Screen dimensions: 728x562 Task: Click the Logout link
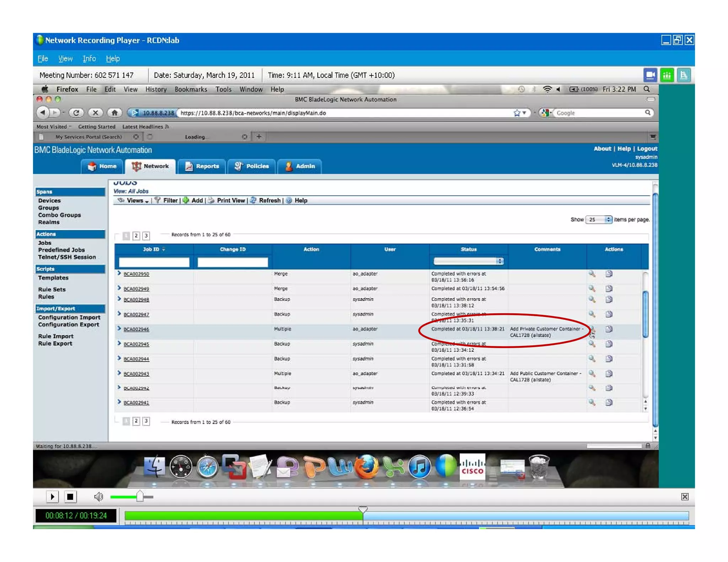coord(647,148)
